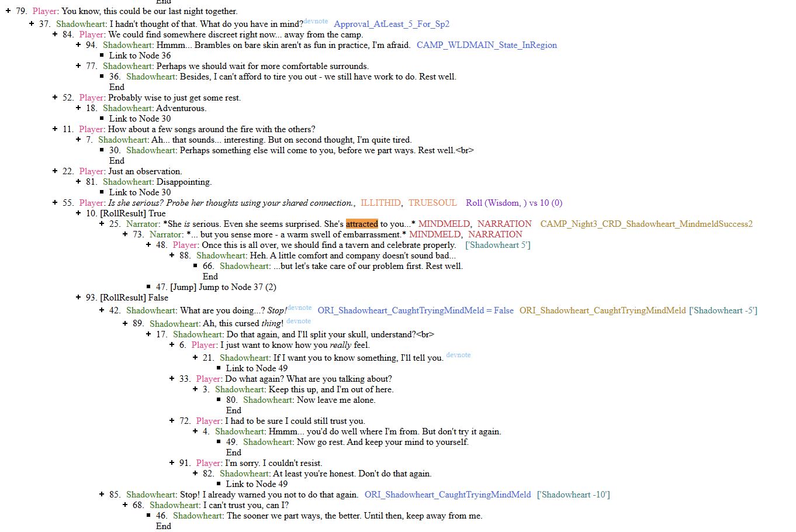Click the NARRATION tag on node 73
This screenshot has width=796, height=532.
(495, 234)
